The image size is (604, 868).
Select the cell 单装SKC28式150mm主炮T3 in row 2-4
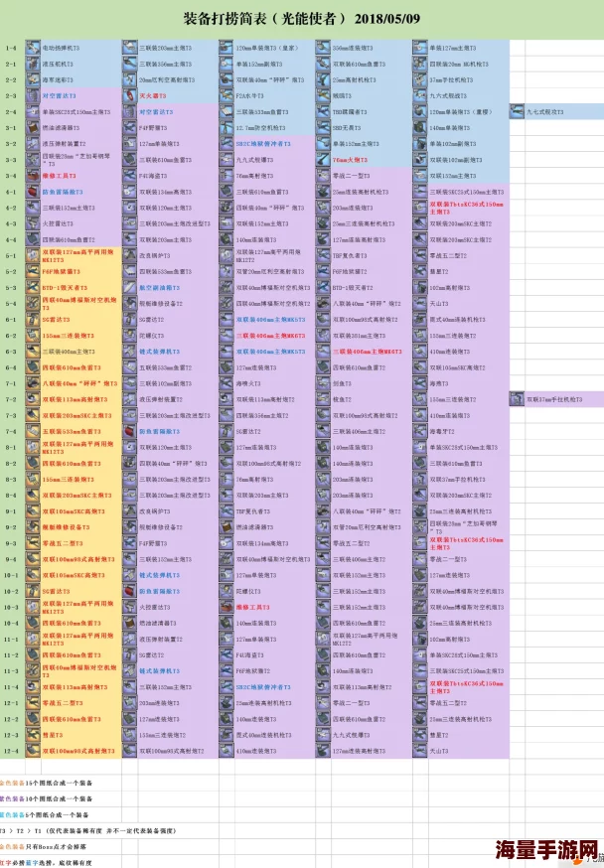click(76, 112)
